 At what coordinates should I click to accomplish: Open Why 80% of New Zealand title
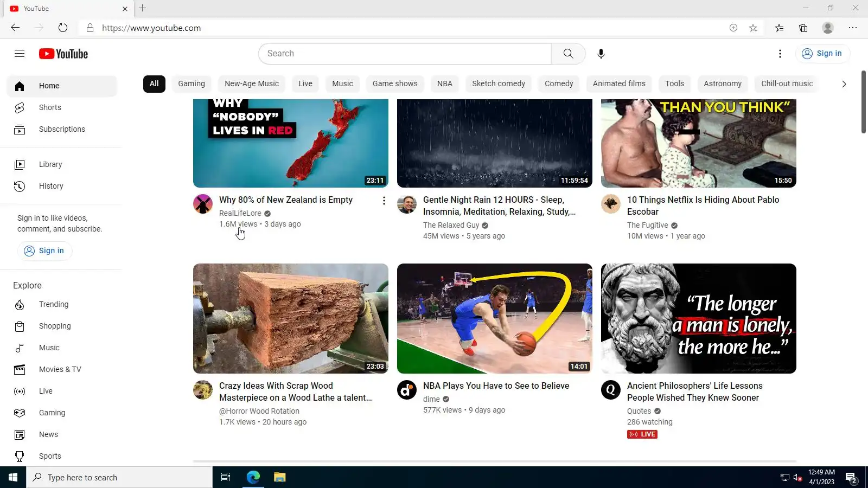click(x=286, y=200)
